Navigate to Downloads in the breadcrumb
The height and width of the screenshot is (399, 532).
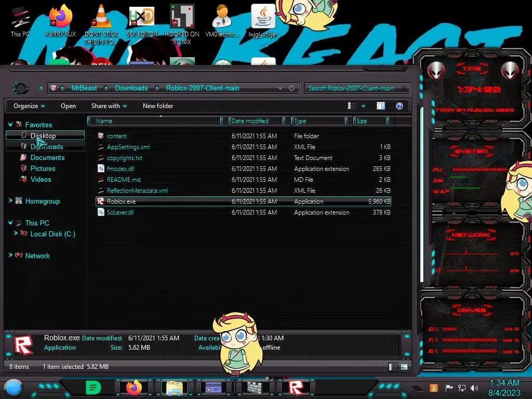131,88
